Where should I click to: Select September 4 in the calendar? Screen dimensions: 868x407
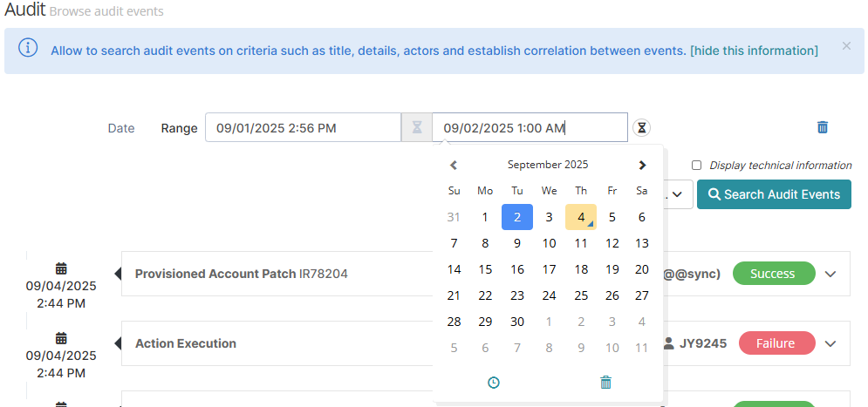coord(580,217)
